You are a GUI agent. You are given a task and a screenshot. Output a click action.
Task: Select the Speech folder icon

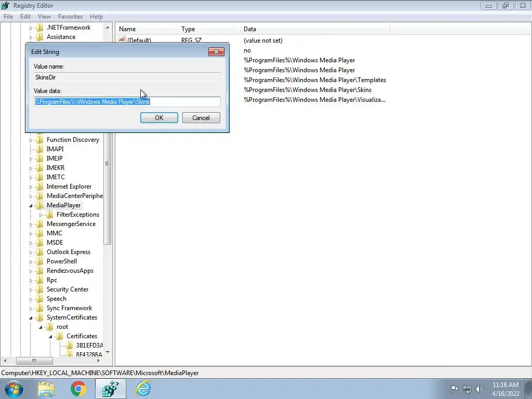pos(39,299)
